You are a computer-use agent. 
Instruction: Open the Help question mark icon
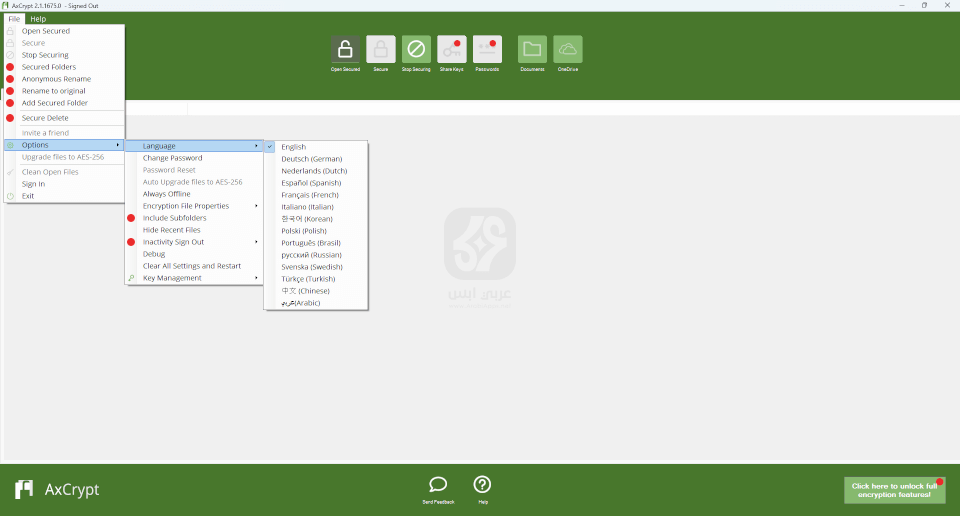pyautogui.click(x=482, y=485)
